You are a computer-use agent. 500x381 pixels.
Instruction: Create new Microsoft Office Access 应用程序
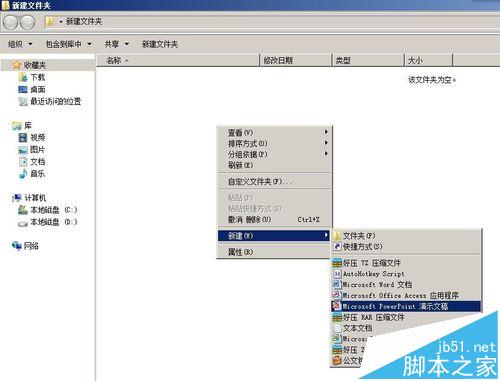pos(406,295)
